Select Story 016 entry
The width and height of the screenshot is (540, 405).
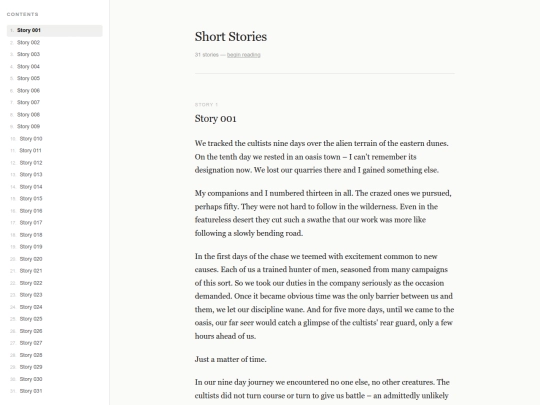pos(54,211)
